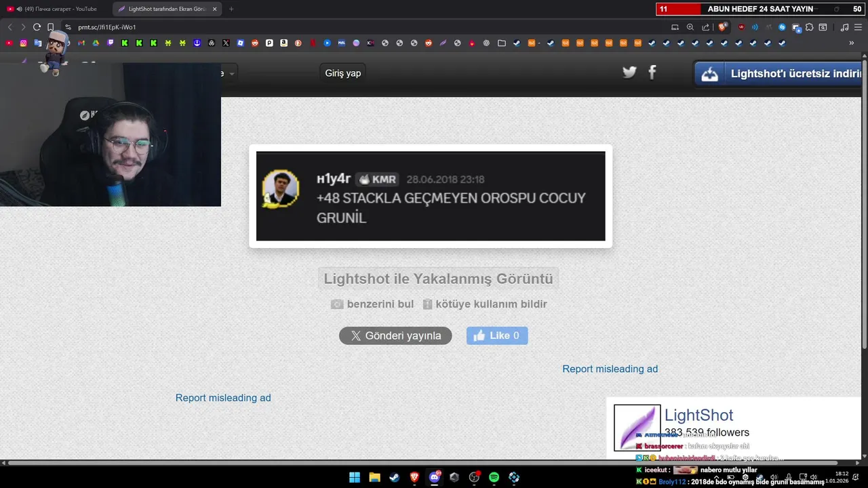Click the browser back arrow
The image size is (868, 488).
[9, 27]
